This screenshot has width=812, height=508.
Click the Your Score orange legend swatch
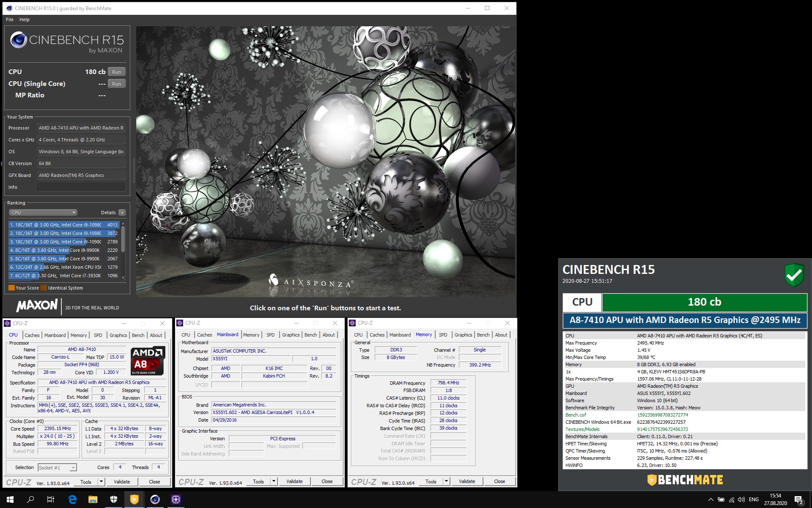click(x=11, y=288)
